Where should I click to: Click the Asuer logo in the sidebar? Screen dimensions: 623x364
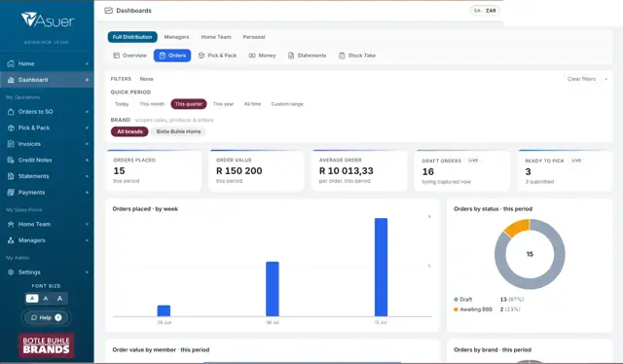point(48,19)
